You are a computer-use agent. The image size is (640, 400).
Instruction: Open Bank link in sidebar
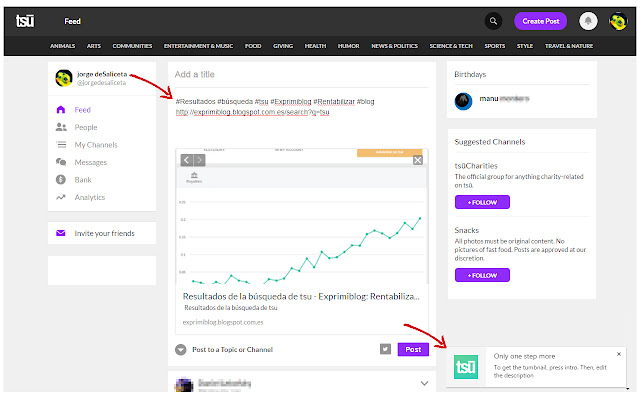pos(83,180)
